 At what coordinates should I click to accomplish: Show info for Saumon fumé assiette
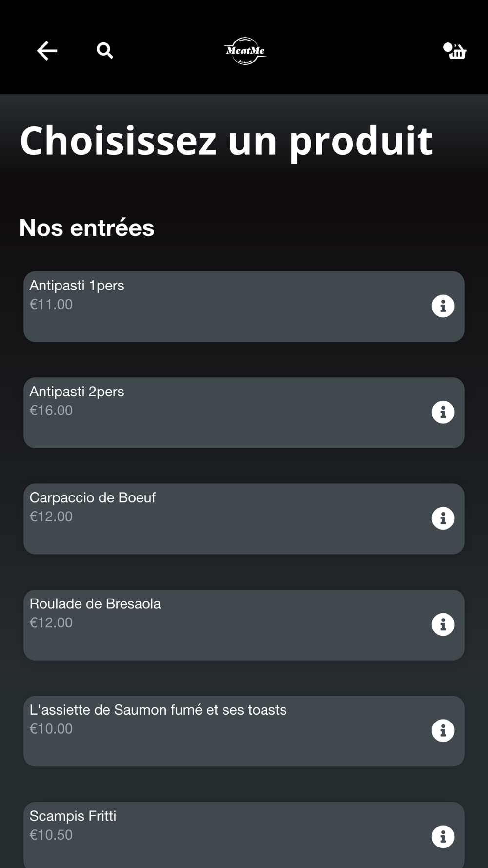(443, 730)
